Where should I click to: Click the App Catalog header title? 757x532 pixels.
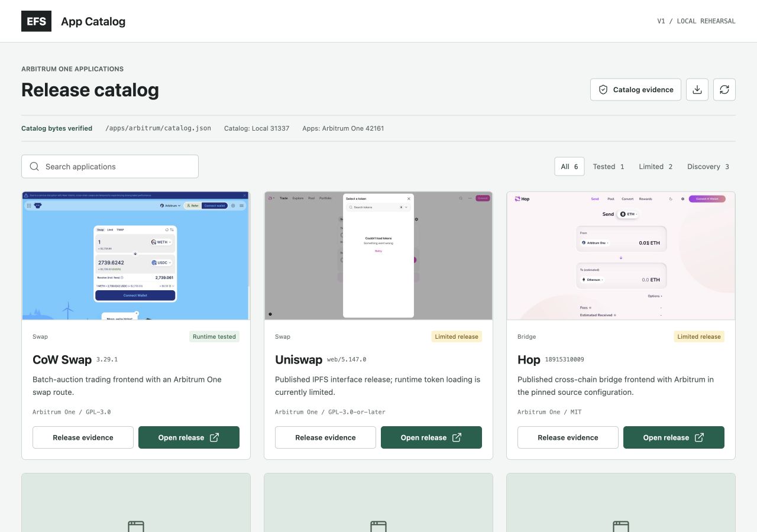click(93, 22)
